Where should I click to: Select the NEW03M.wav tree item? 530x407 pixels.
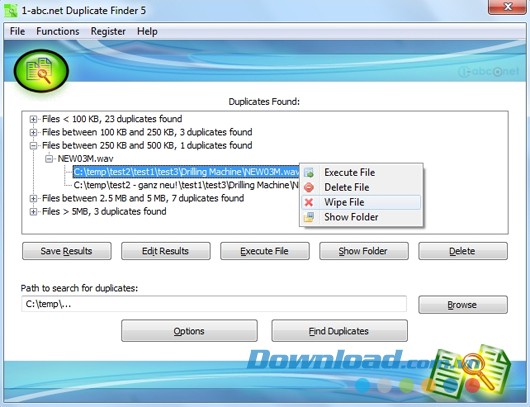(85, 159)
